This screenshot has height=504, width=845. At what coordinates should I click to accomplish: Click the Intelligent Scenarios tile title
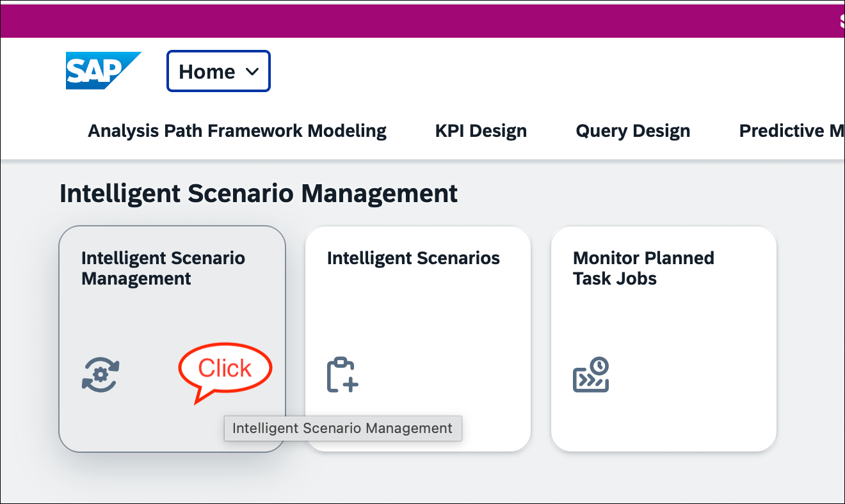pos(414,258)
